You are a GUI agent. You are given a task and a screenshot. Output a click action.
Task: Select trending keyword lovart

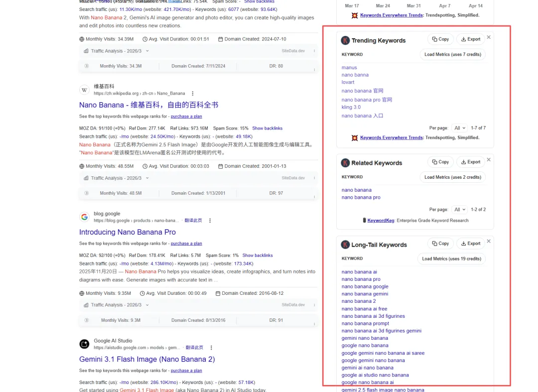coord(348,82)
